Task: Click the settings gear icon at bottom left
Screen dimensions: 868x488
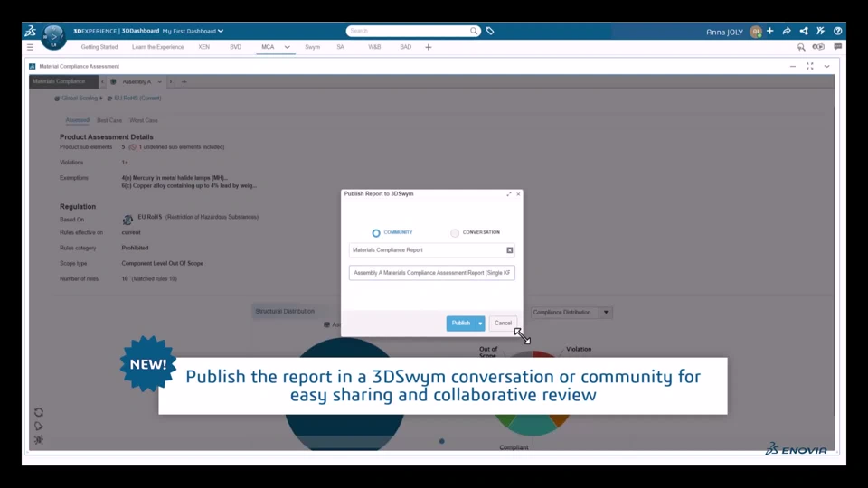Action: pyautogui.click(x=39, y=440)
